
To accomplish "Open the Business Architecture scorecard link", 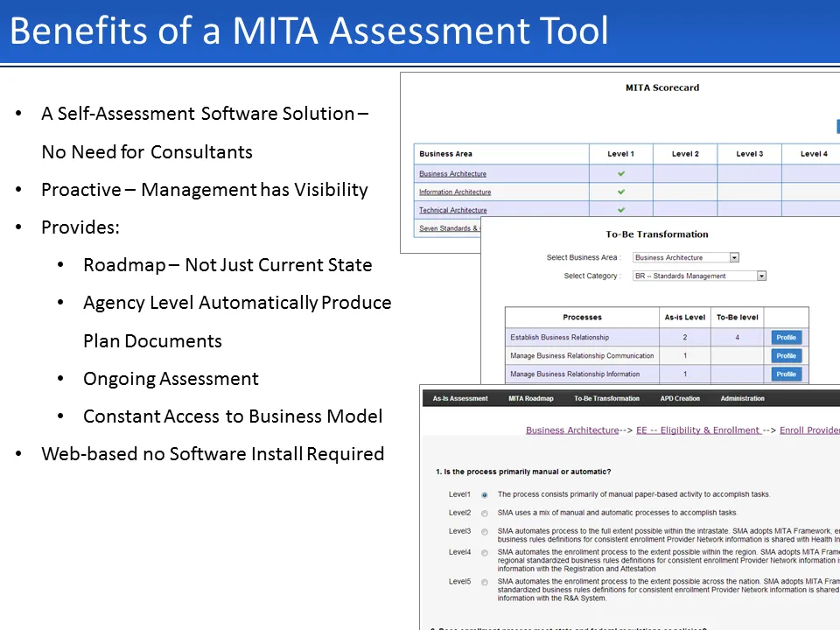I will tap(452, 173).
